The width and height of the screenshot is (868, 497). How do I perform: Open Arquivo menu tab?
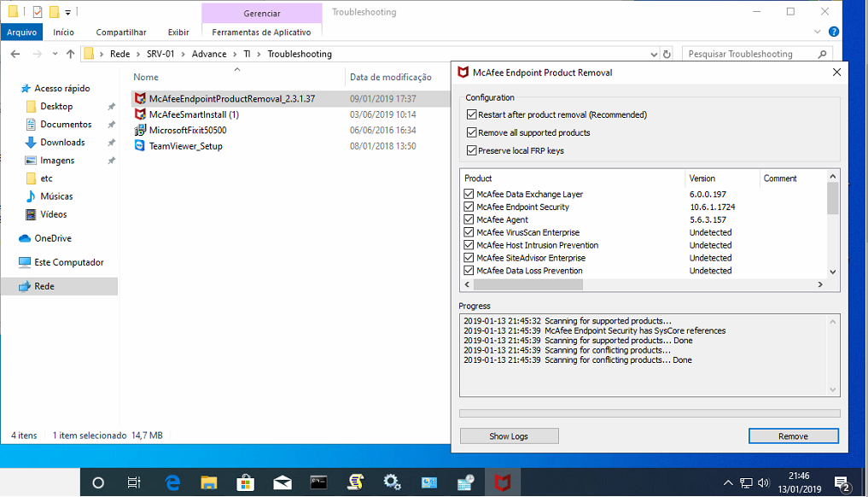pos(21,32)
